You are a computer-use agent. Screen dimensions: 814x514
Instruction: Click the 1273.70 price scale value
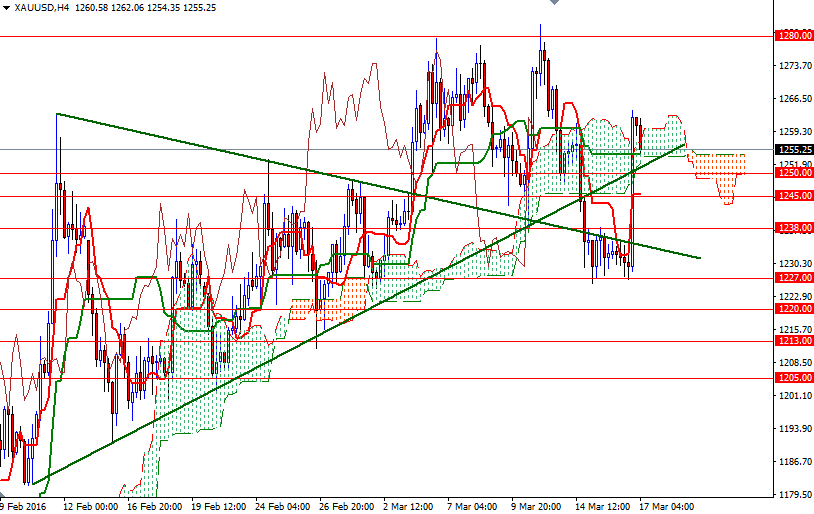[x=795, y=65]
